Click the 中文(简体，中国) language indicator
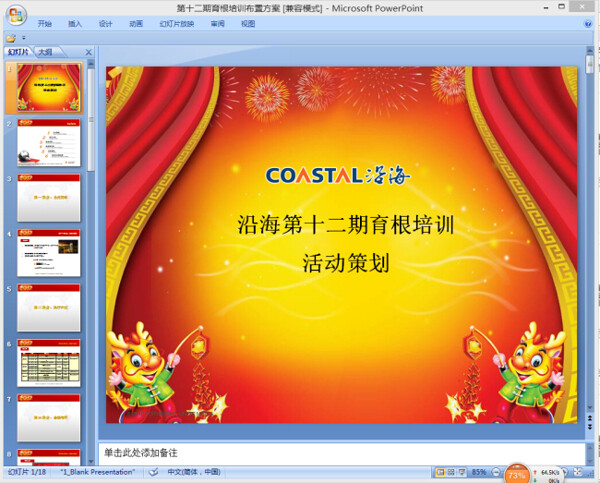 pyautogui.click(x=194, y=472)
